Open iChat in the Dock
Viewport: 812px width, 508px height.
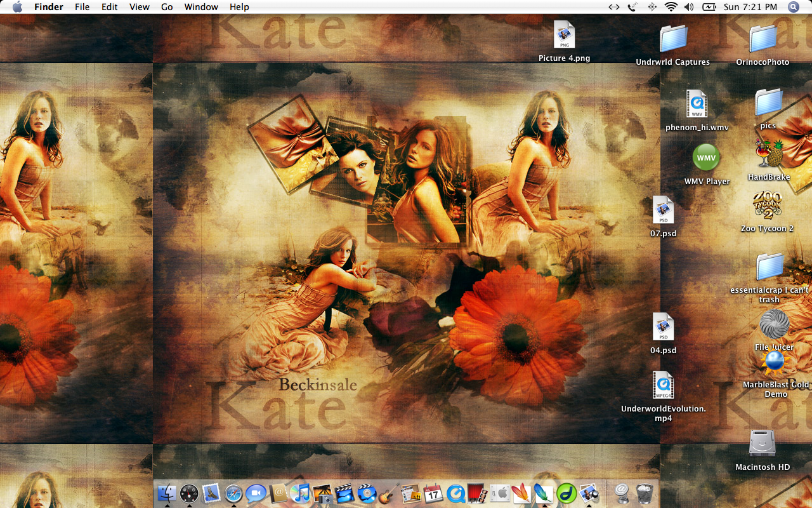click(x=256, y=493)
